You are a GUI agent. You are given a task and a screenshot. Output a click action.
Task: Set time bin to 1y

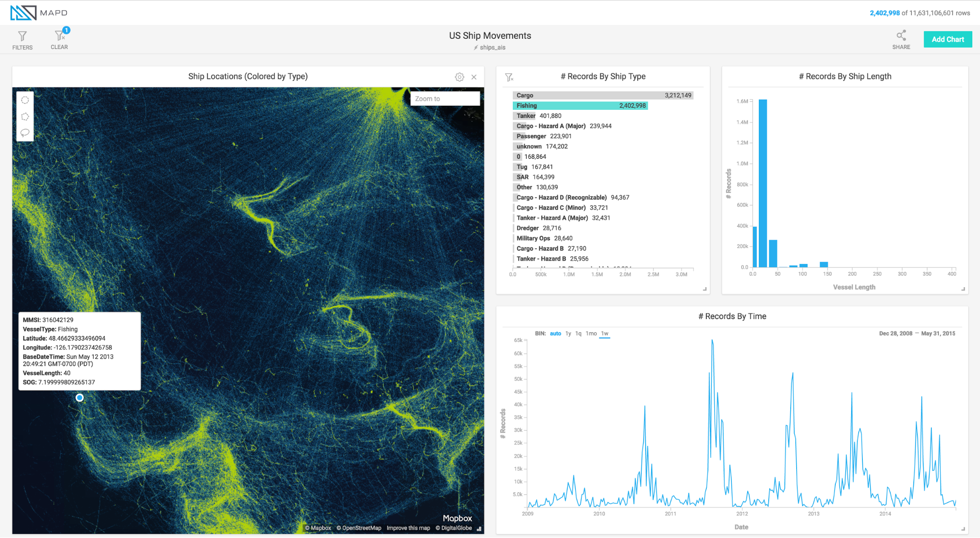568,334
